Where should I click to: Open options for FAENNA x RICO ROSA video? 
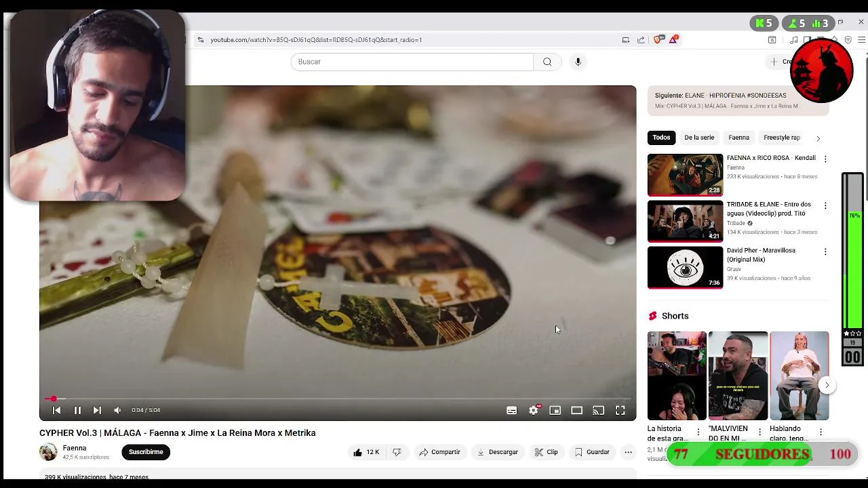[825, 159]
